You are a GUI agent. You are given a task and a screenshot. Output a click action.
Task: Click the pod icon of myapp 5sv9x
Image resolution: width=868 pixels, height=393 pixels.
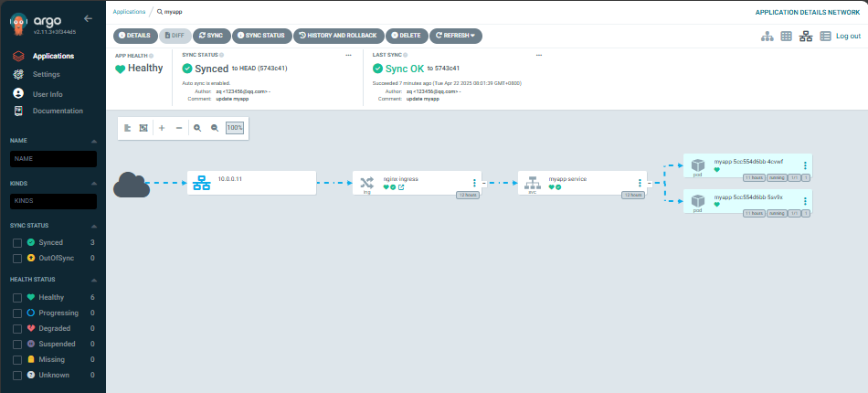pyautogui.click(x=698, y=200)
